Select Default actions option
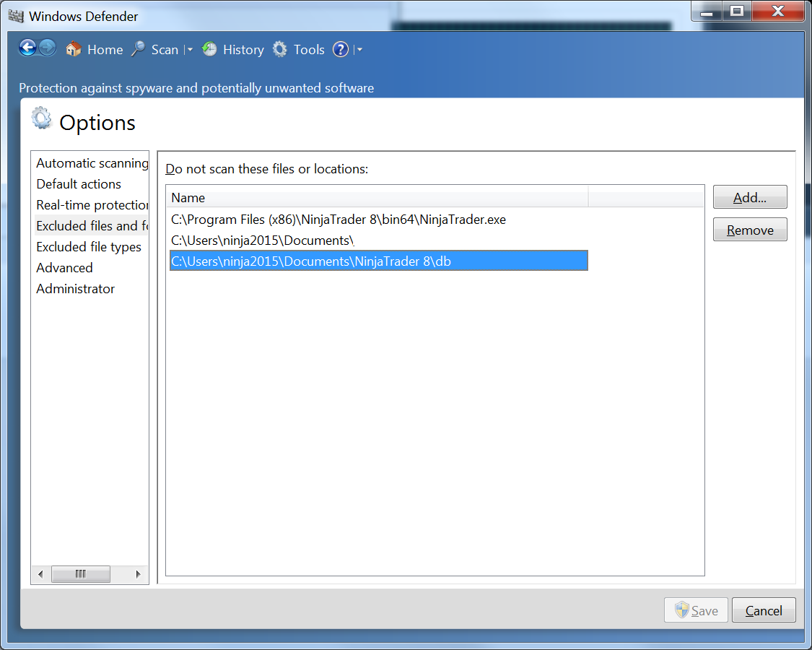The image size is (812, 650). pyautogui.click(x=90, y=184)
